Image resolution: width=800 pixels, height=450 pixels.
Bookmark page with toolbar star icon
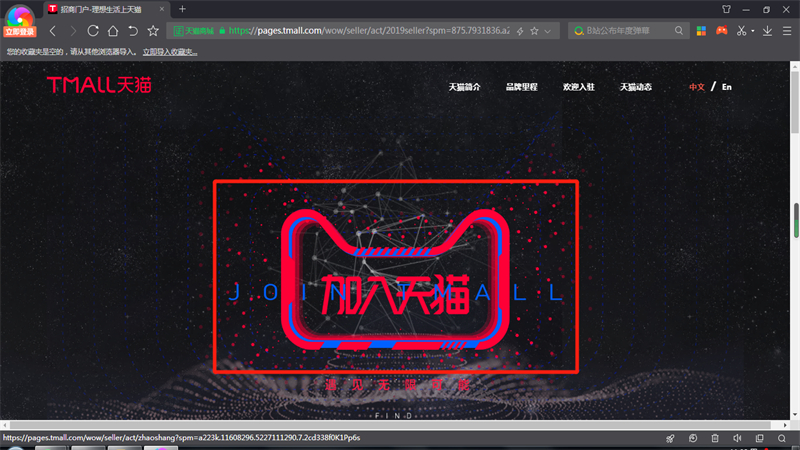point(153,31)
